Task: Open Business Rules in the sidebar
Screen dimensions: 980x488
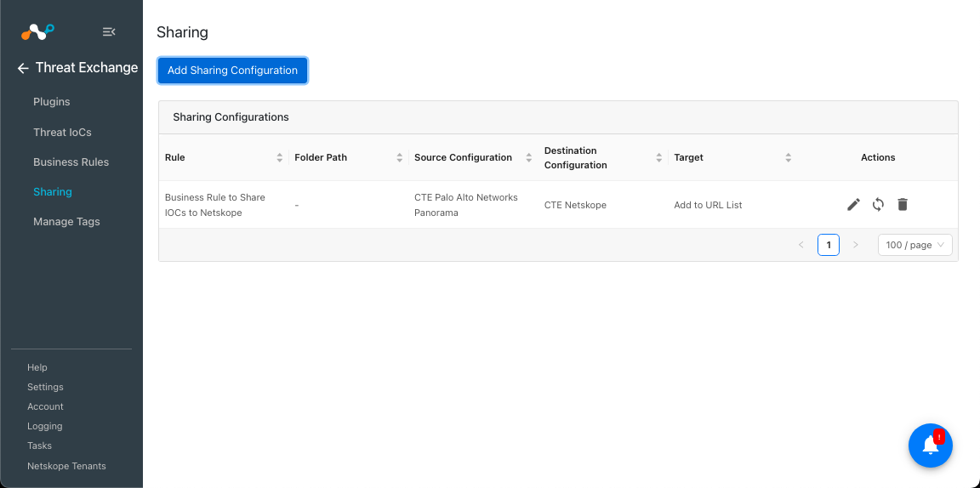Action: 71,162
